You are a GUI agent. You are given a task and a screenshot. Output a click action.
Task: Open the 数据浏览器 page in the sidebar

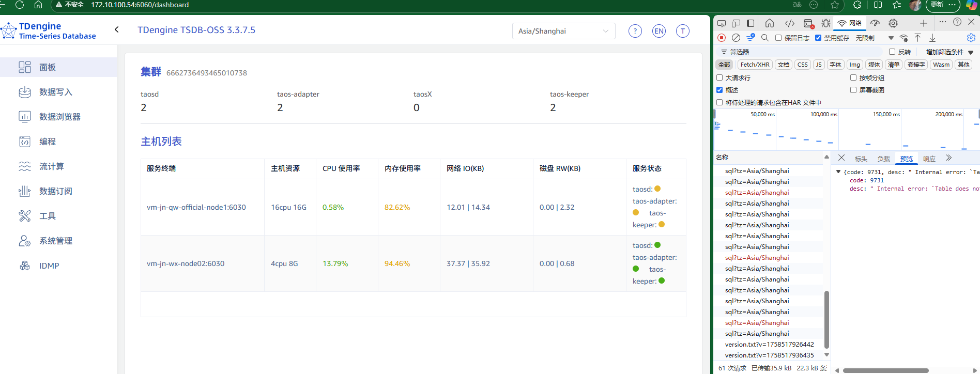59,117
